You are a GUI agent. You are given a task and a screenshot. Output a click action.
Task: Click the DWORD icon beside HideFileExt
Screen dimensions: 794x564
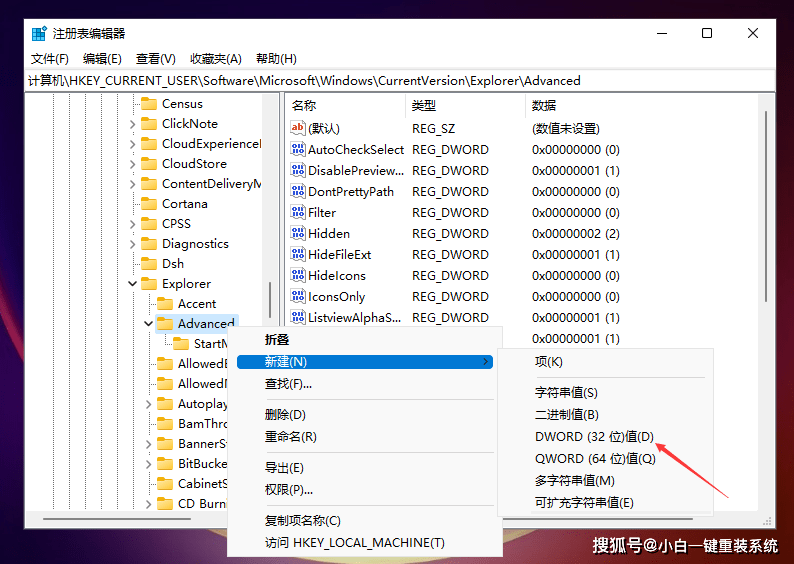click(x=298, y=254)
